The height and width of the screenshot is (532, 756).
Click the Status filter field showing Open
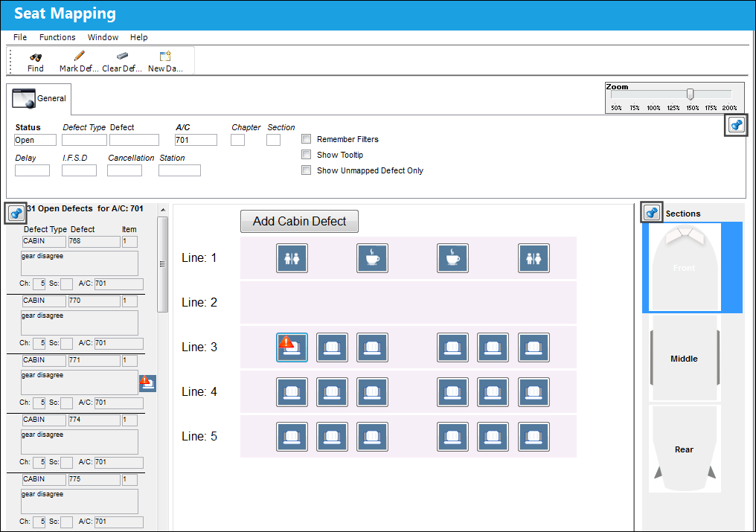(x=35, y=140)
